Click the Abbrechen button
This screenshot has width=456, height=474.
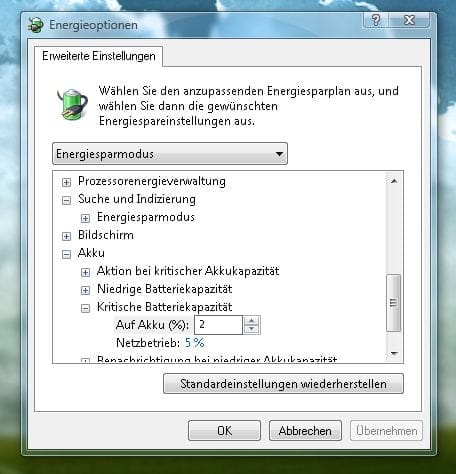click(305, 431)
